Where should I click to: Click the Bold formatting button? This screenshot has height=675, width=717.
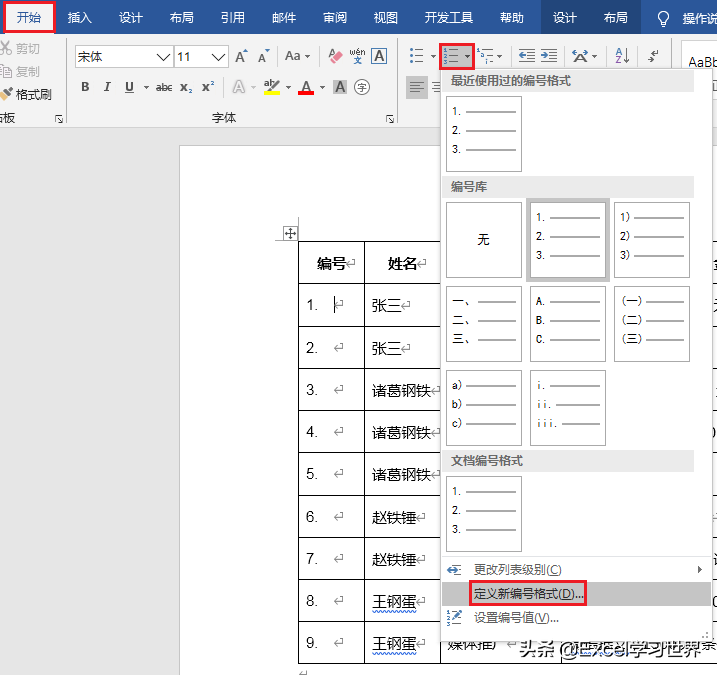coord(85,86)
